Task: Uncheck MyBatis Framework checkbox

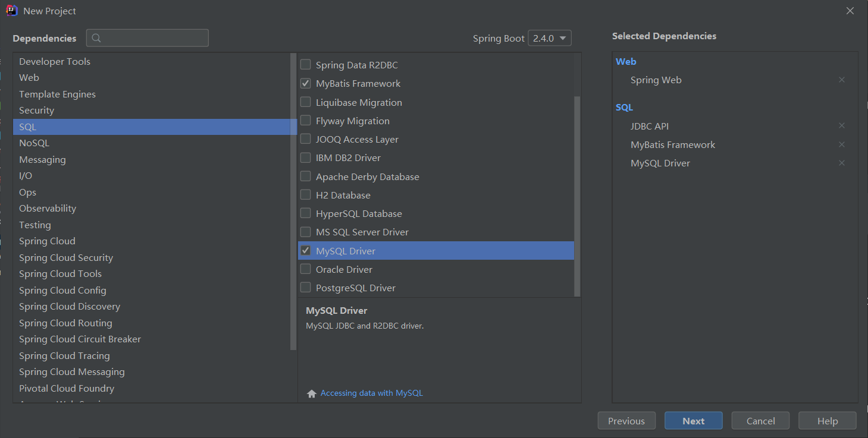Action: (x=305, y=83)
